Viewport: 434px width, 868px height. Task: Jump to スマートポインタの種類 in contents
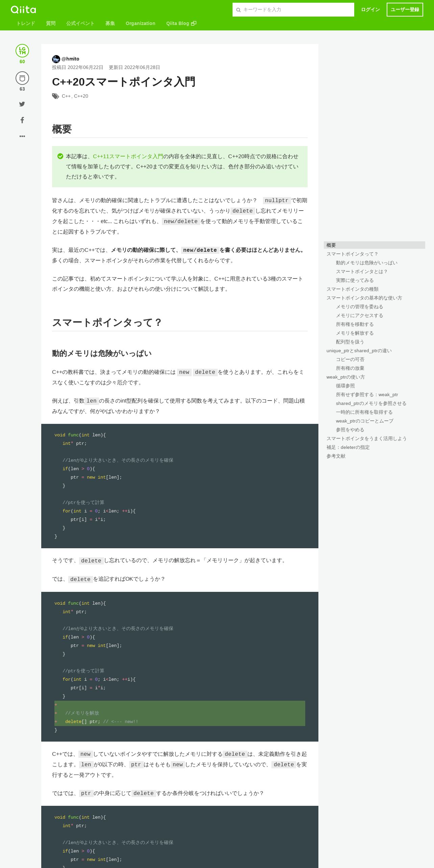[353, 289]
